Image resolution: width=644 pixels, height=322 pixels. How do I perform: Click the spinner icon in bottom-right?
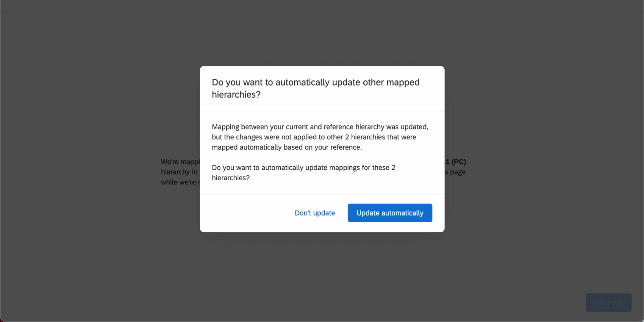pyautogui.click(x=610, y=302)
